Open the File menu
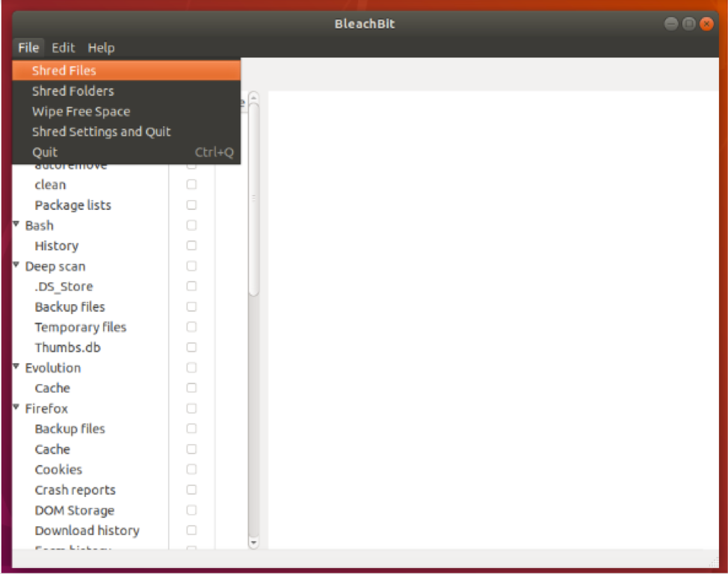The height and width of the screenshot is (574, 728). point(28,47)
